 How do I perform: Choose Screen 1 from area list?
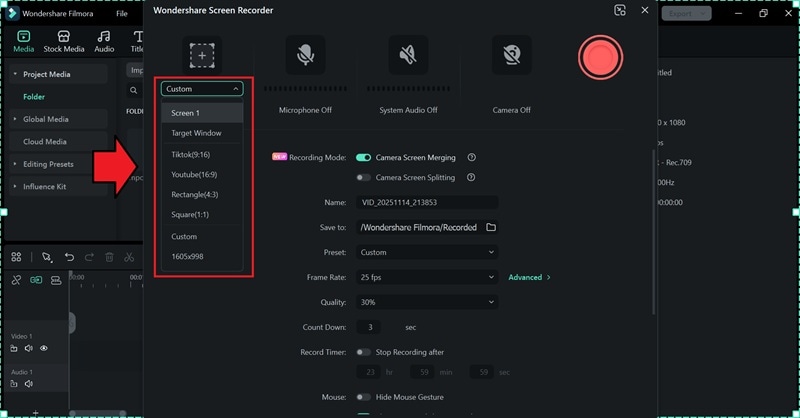click(x=202, y=113)
